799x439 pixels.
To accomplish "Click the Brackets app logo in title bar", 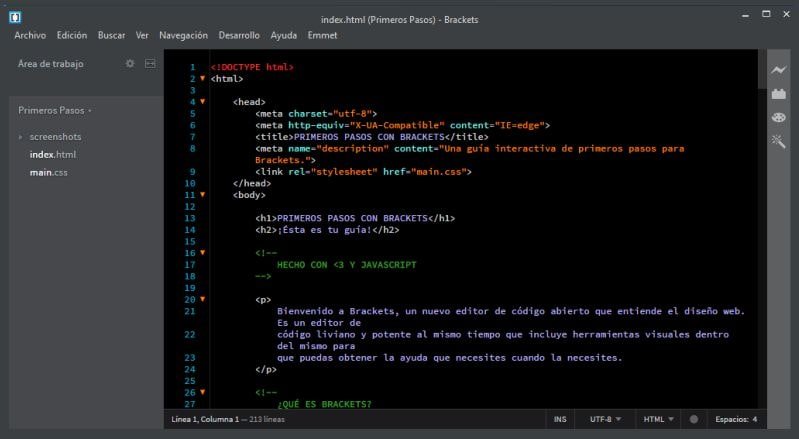I will pyautogui.click(x=15, y=18).
